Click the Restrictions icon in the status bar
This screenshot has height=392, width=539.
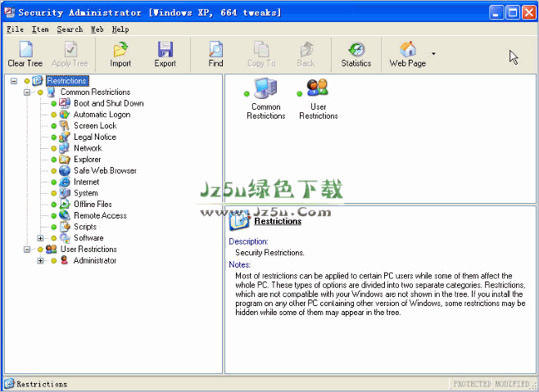(9, 384)
